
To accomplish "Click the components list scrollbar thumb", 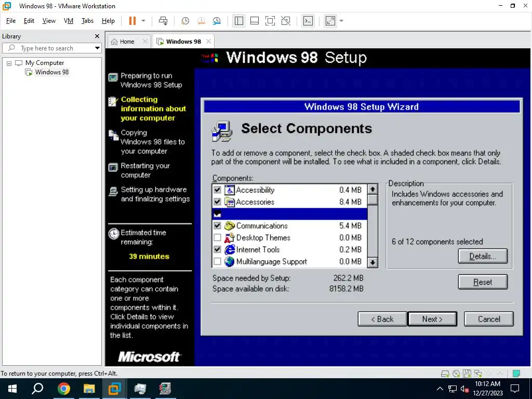I will (373, 199).
